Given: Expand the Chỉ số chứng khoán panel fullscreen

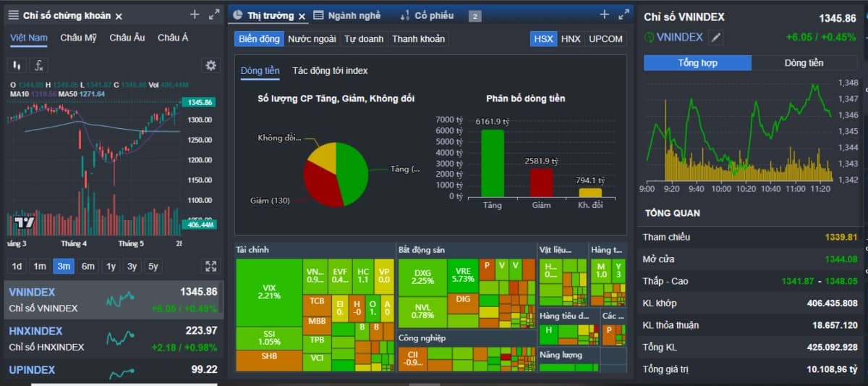Looking at the screenshot, I should (213, 14).
